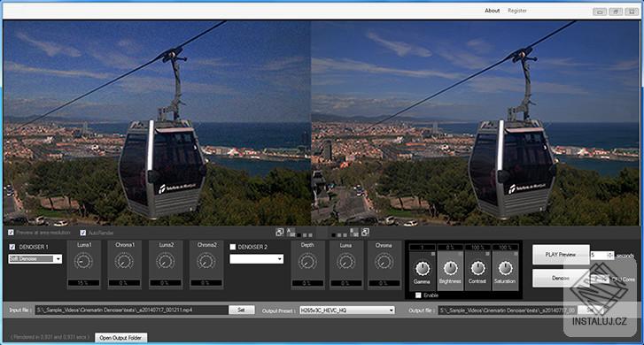Viewport: 644px width, 345px height.
Task: Check the color correction Enable checkbox
Action: [418, 295]
